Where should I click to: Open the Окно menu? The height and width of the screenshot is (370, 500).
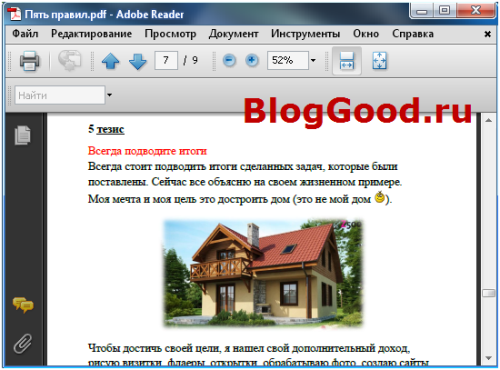[x=366, y=34]
